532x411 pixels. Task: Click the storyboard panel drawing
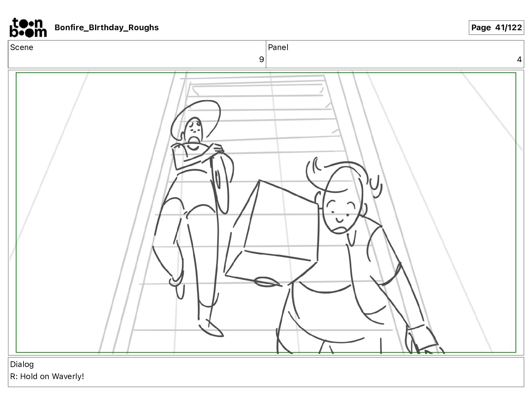click(266, 213)
